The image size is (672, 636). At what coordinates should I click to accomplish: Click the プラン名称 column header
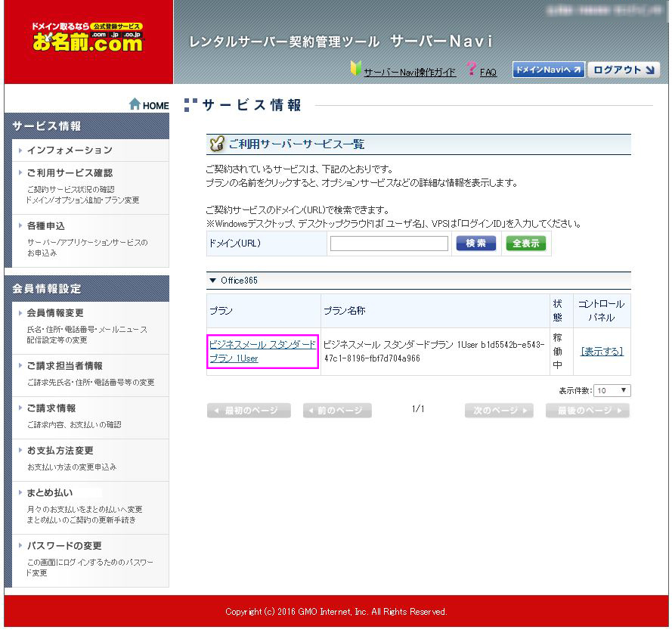click(435, 311)
